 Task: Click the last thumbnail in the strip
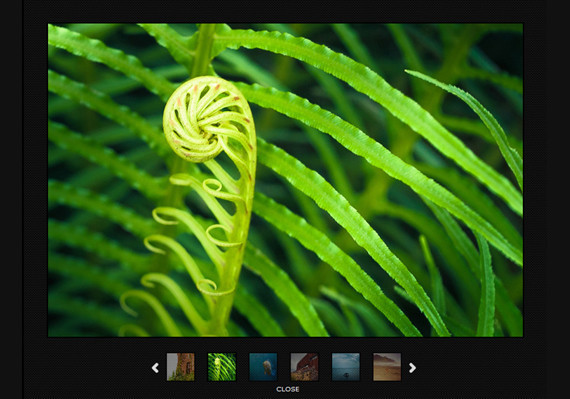pos(387,367)
